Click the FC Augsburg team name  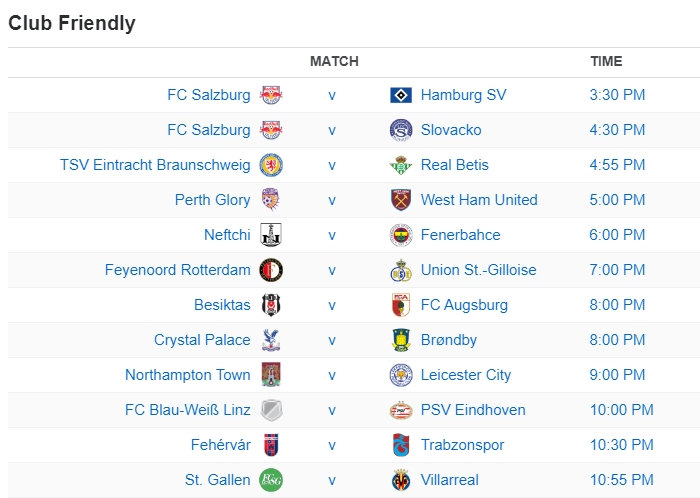tap(464, 305)
